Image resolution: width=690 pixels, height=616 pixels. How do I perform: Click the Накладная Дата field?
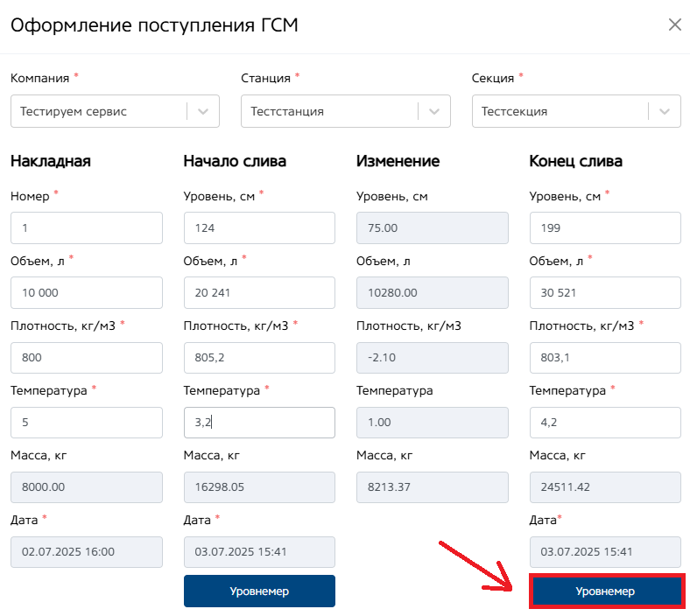point(87,551)
